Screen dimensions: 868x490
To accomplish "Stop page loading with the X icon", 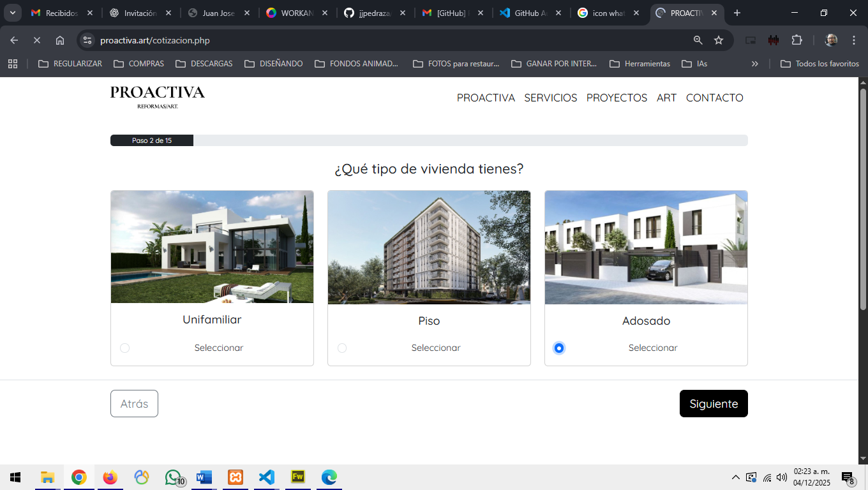I will (37, 40).
